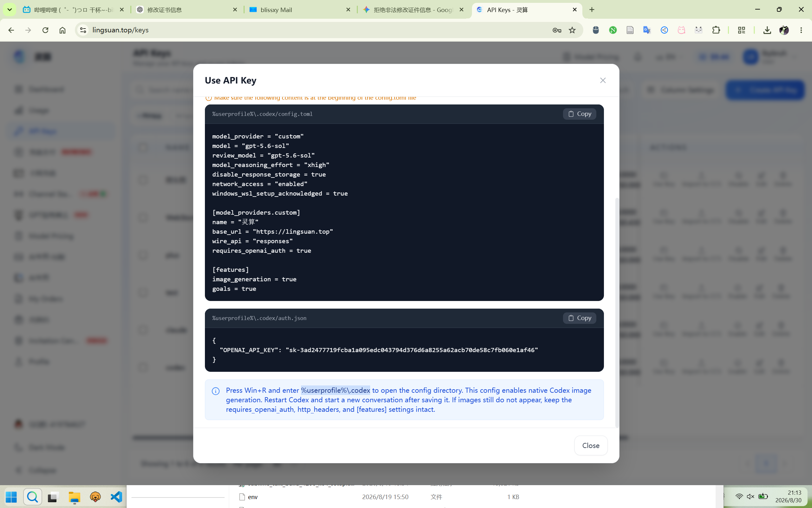Open the Google Translate extension
Image resolution: width=812 pixels, height=508 pixels.
pos(647,30)
